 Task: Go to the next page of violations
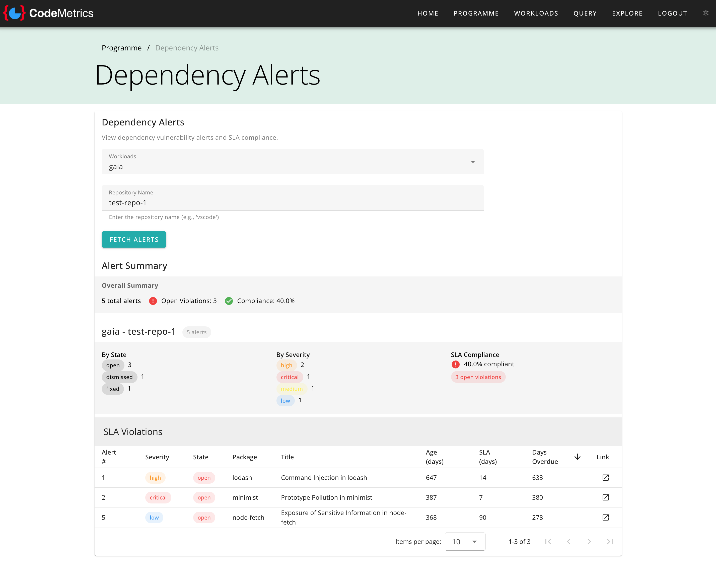[589, 542]
